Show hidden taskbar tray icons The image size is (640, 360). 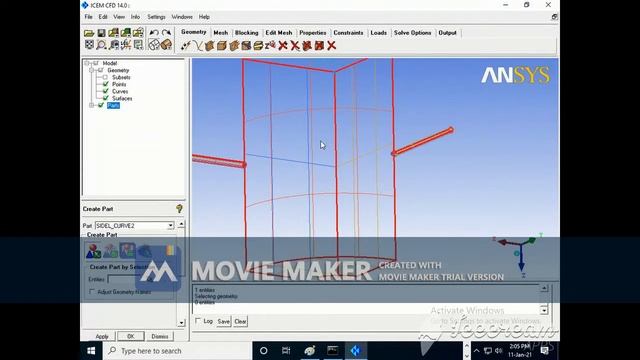click(476, 351)
